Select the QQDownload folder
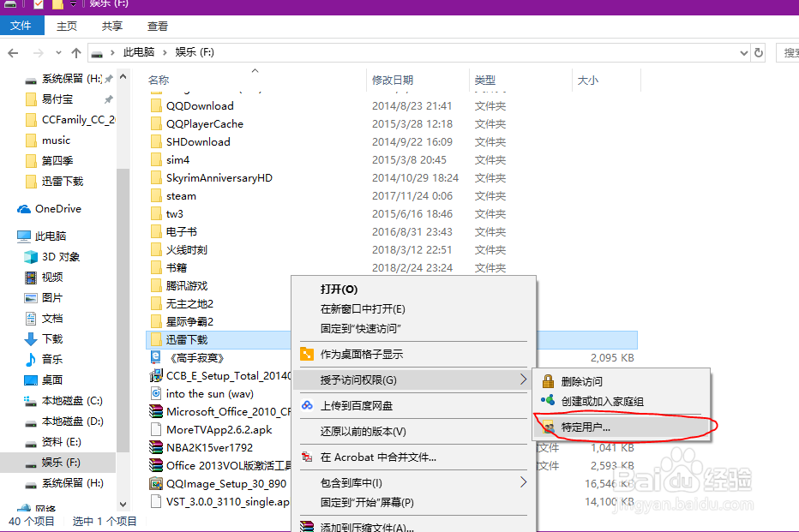Screen dimensions: 799x532 [x=200, y=106]
